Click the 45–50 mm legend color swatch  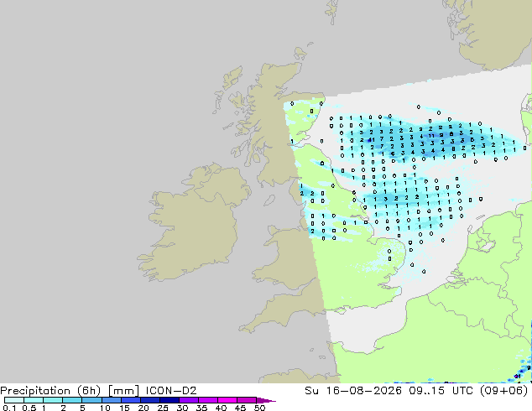click(247, 400)
